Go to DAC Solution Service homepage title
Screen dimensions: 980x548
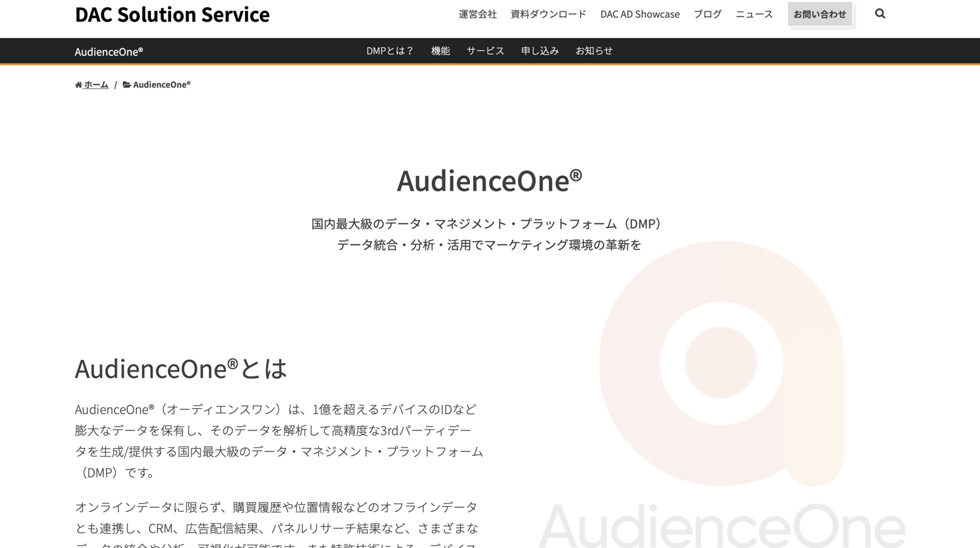point(172,14)
